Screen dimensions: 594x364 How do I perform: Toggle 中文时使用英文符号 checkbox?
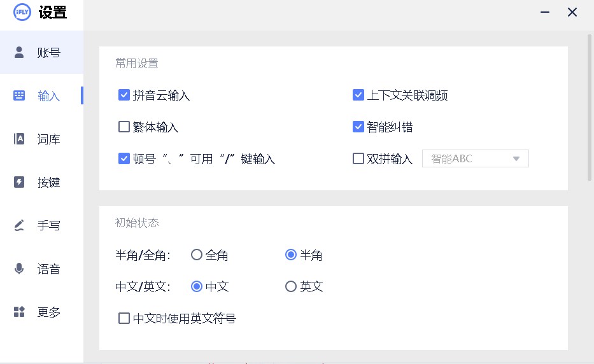(x=124, y=318)
